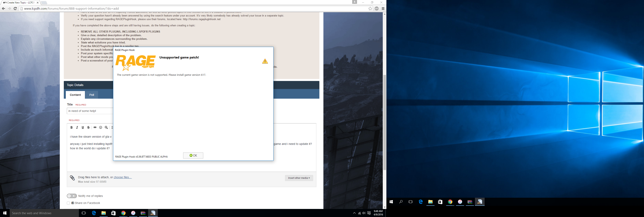Image resolution: width=644 pixels, height=217 pixels.
Task: Check the Share on Facebook box
Action: 68,203
